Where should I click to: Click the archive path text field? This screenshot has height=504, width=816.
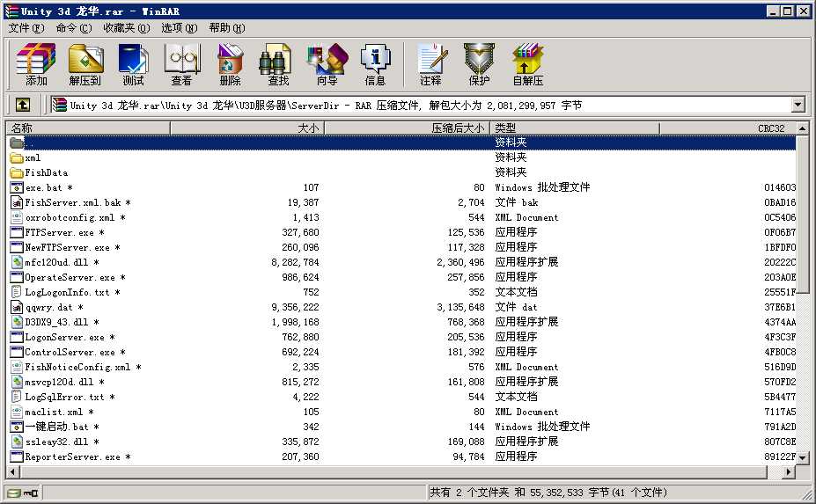tap(422, 106)
